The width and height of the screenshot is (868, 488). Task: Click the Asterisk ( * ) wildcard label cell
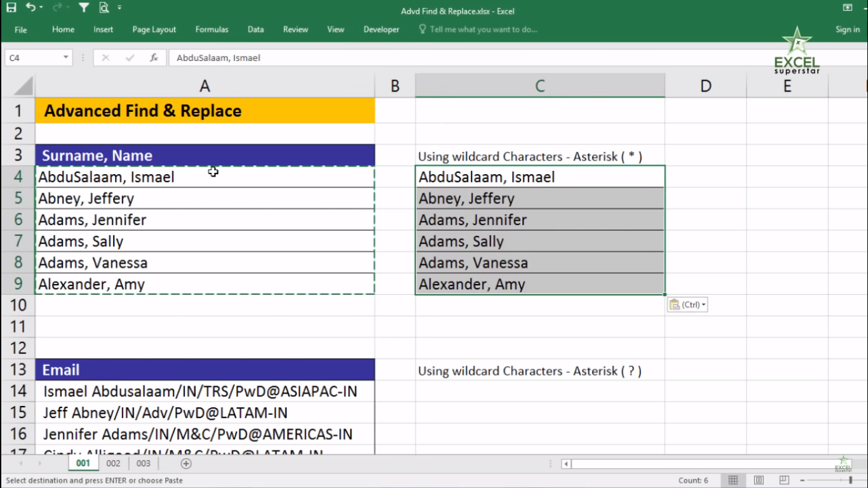click(540, 156)
